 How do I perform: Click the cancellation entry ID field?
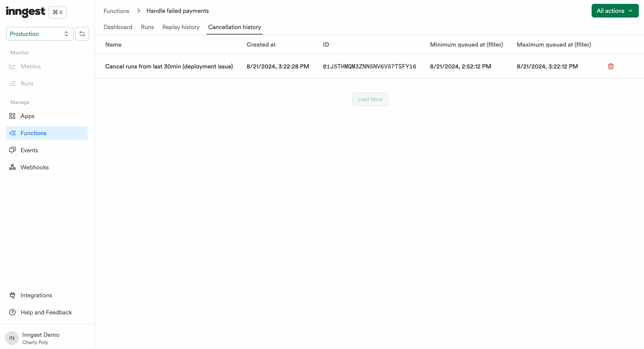369,66
